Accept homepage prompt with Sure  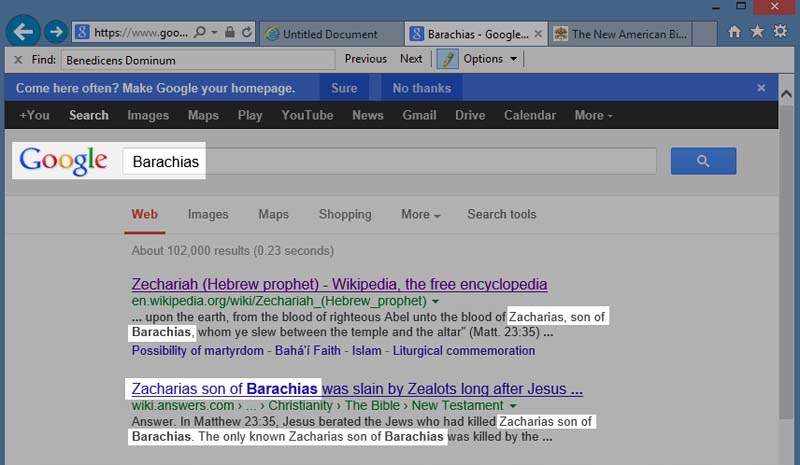[x=344, y=88]
